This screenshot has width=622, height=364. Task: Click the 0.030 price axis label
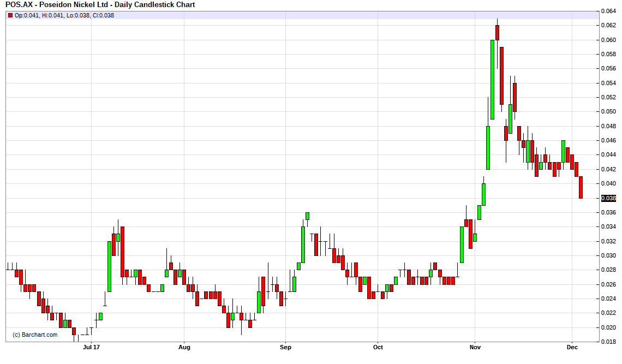point(608,255)
